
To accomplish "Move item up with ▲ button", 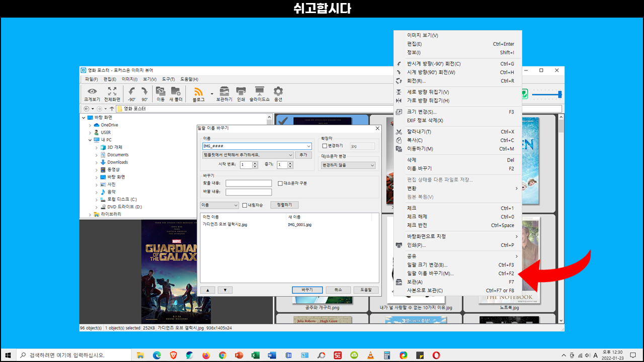I will pos(208,290).
